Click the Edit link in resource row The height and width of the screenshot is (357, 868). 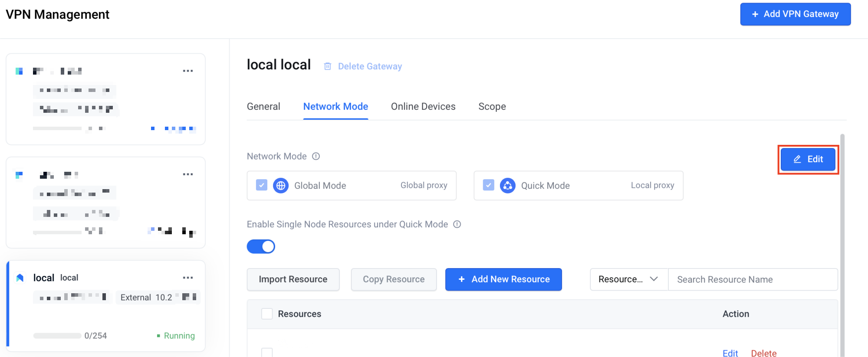[x=730, y=353]
